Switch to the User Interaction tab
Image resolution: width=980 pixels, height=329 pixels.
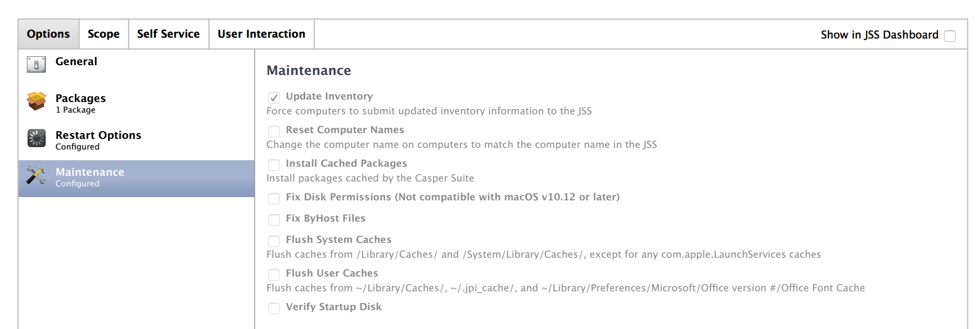click(x=261, y=34)
